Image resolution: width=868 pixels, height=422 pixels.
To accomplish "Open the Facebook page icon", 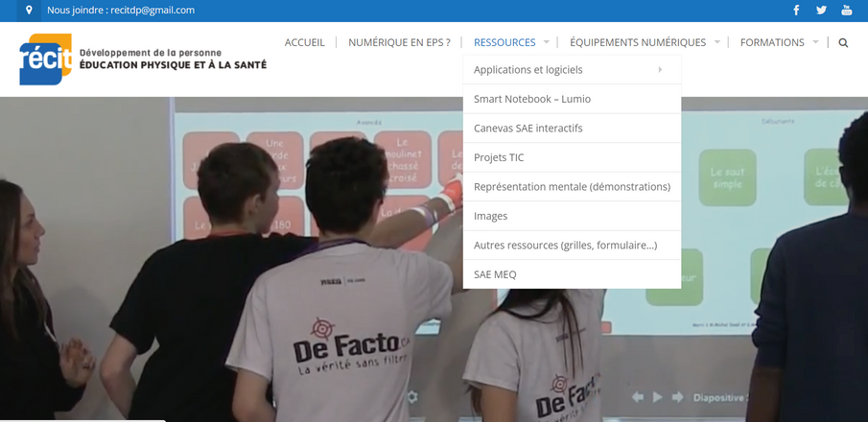I will pyautogui.click(x=796, y=11).
